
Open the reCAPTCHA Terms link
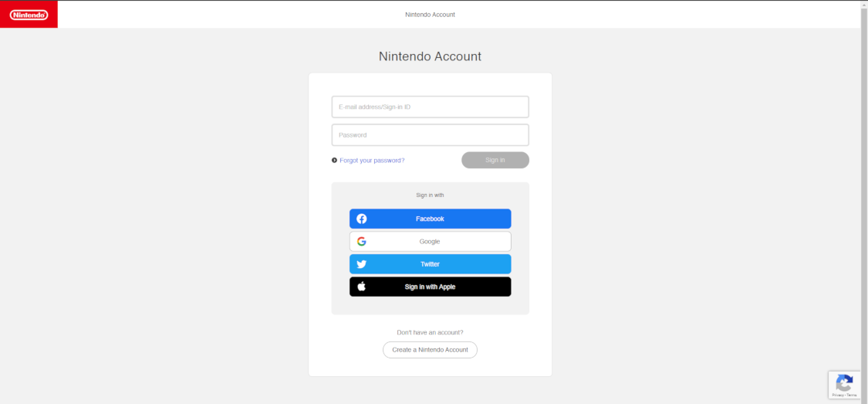click(x=852, y=396)
